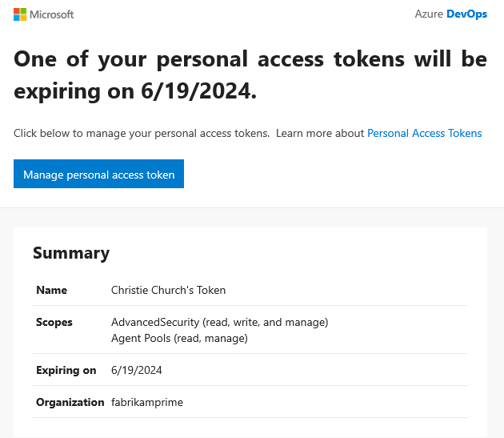Screen dimensions: 504x438
Task: Click the fabrikamprime organization name
Action: (147, 402)
